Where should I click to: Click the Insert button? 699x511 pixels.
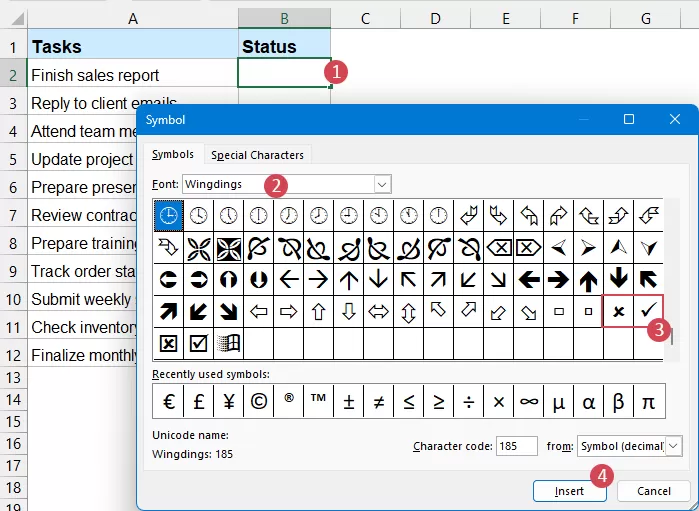coord(569,491)
